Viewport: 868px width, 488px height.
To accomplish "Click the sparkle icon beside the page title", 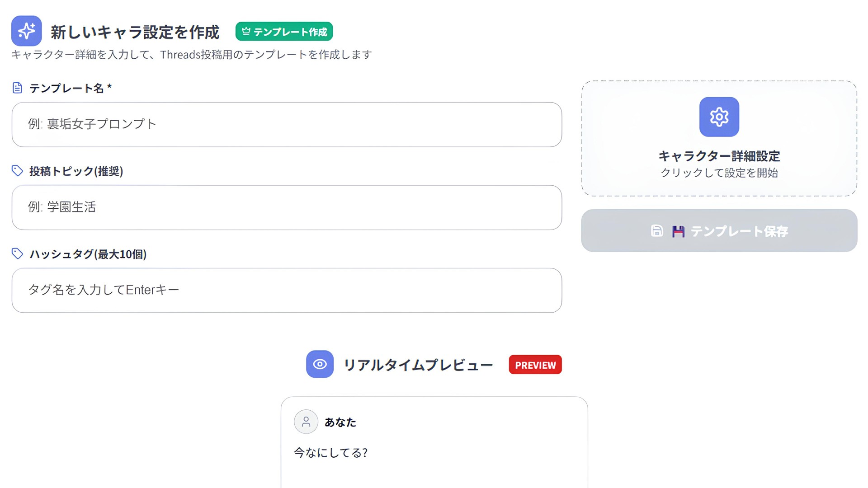I will point(27,31).
